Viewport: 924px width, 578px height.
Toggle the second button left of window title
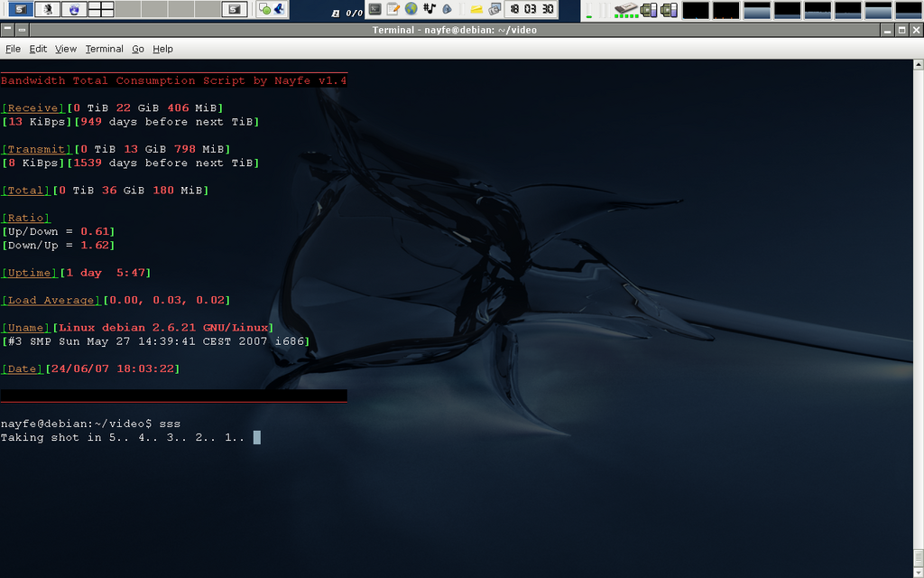click(x=22, y=30)
